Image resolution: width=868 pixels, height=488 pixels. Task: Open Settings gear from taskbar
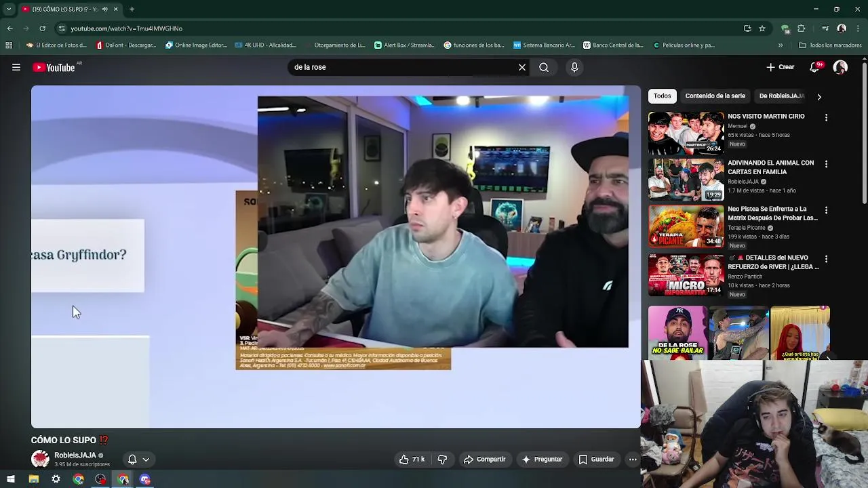click(x=56, y=479)
